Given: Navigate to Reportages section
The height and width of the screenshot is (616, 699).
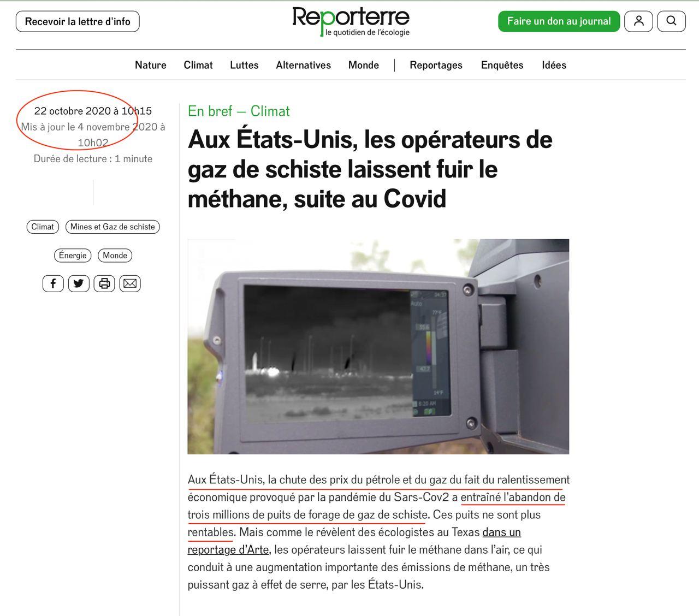Looking at the screenshot, I should 436,65.
